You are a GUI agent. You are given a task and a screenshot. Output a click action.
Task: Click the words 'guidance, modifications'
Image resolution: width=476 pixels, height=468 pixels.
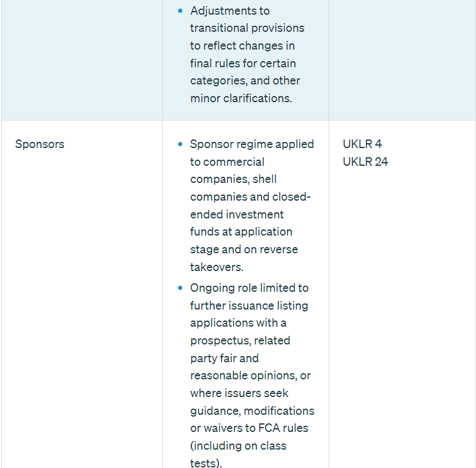click(x=252, y=411)
